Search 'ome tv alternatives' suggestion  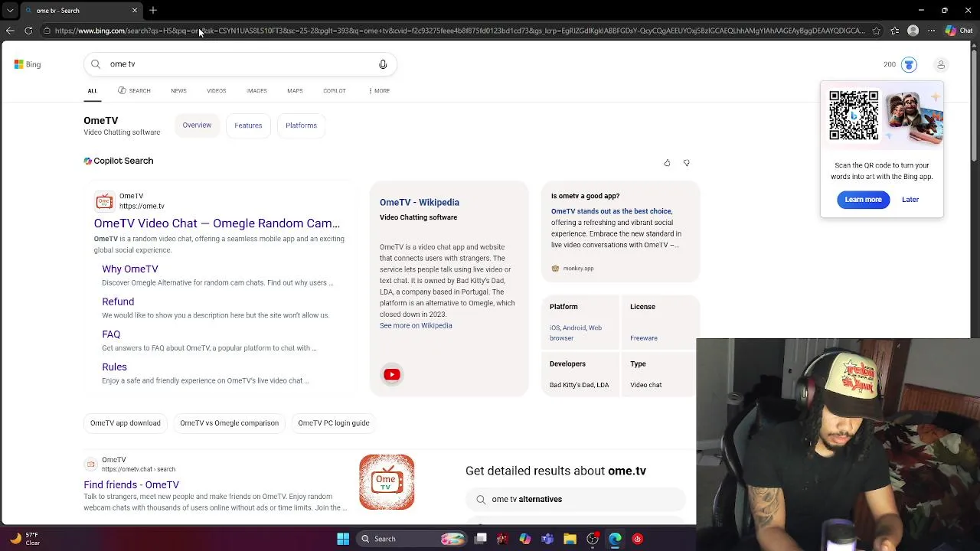click(x=574, y=500)
